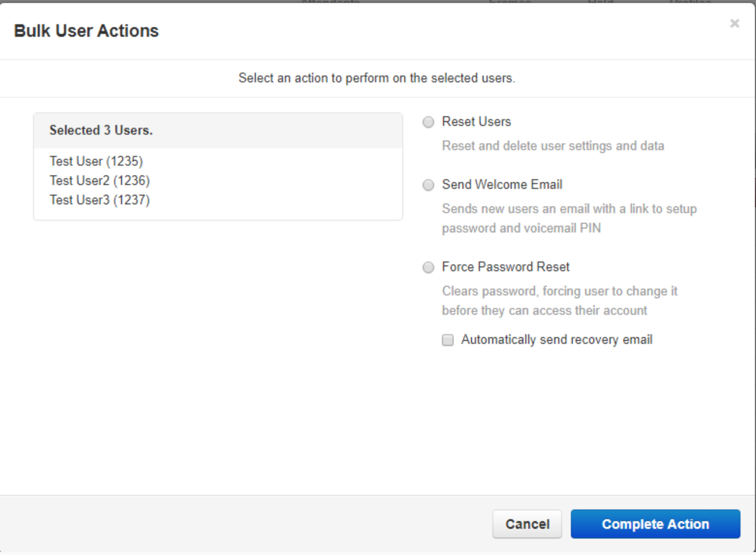Viewport: 756px width, 555px height.
Task: Click the Select an action instruction text
Action: coord(377,78)
